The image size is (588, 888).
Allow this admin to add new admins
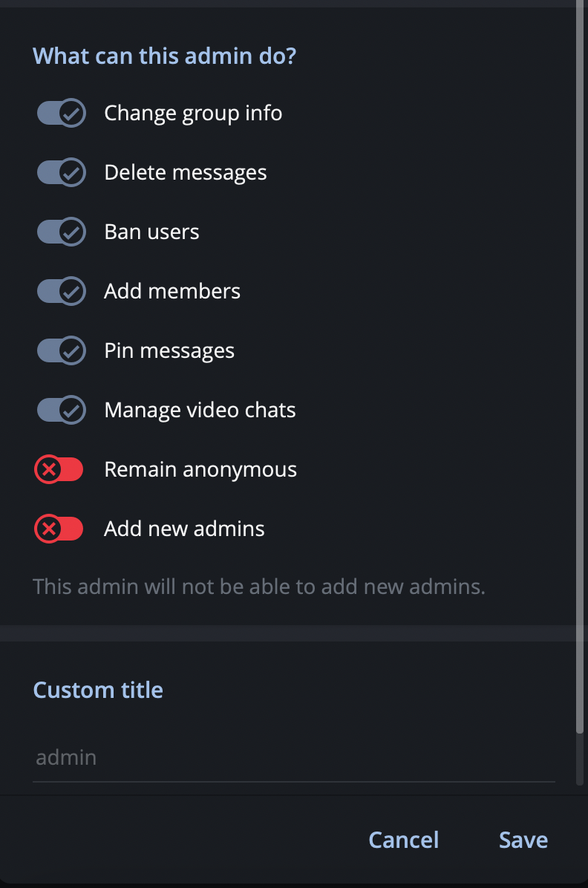coord(59,529)
